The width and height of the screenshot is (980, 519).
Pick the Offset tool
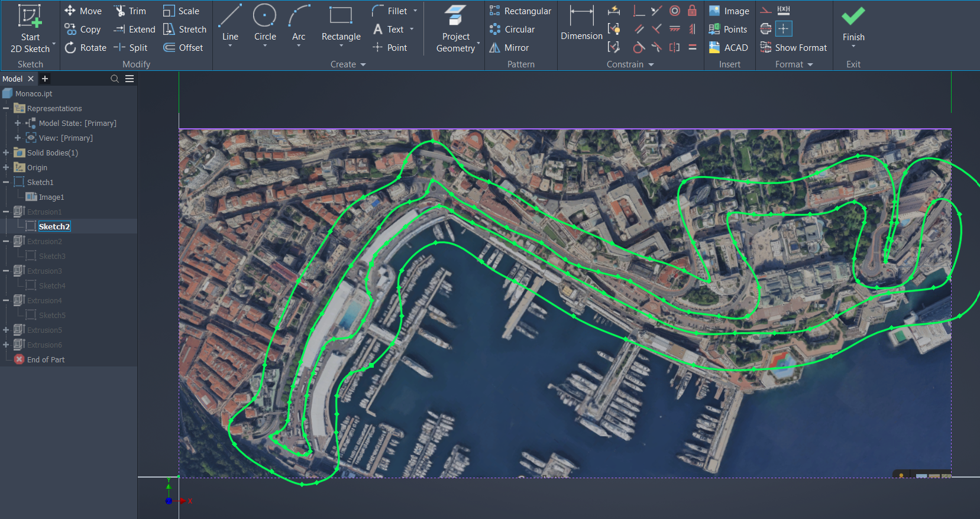click(x=183, y=47)
